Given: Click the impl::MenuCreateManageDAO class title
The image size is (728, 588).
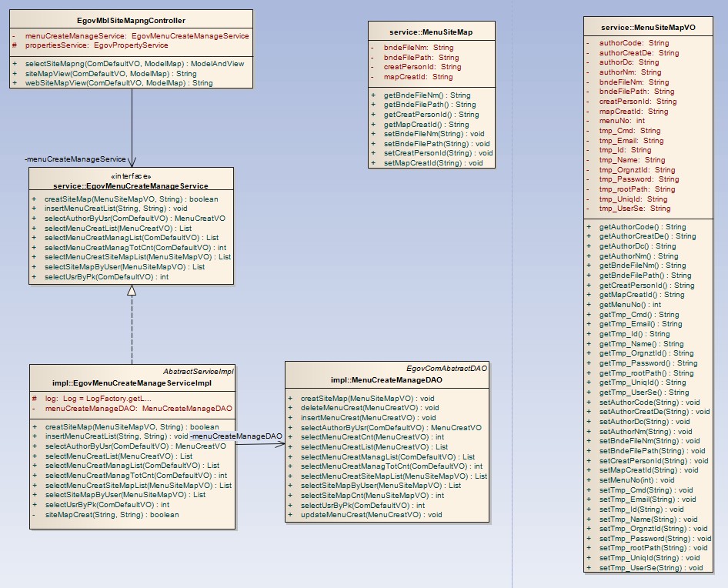Looking at the screenshot, I should tap(386, 380).
